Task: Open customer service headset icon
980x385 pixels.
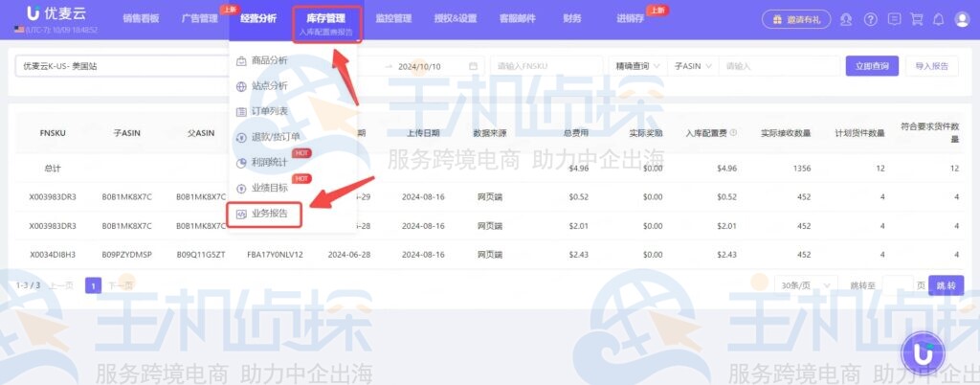Action: 846,19
